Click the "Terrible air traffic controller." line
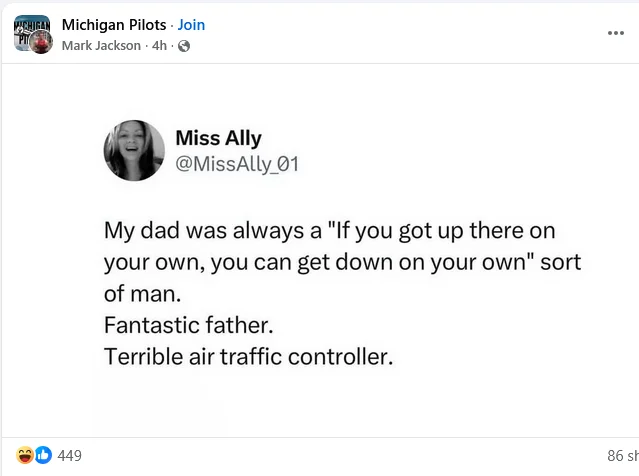639x476 pixels. click(250, 356)
